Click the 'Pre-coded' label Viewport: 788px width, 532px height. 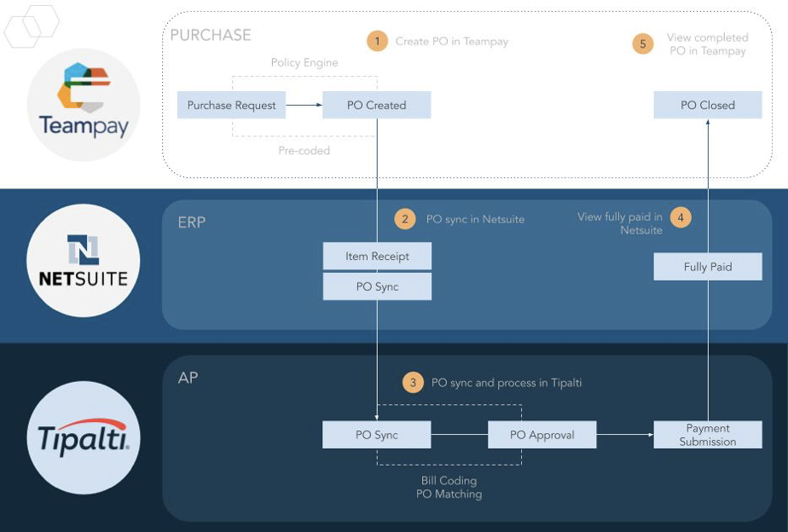[x=304, y=150]
